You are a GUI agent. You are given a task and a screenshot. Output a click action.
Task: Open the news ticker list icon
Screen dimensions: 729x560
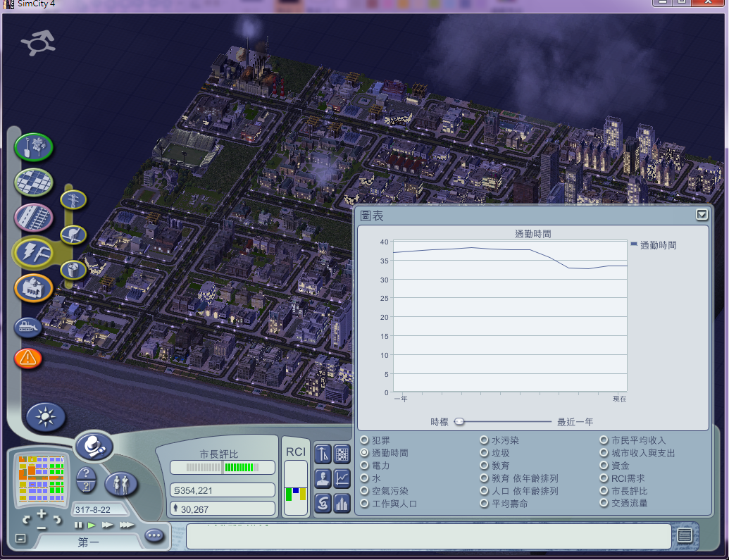tap(685, 535)
